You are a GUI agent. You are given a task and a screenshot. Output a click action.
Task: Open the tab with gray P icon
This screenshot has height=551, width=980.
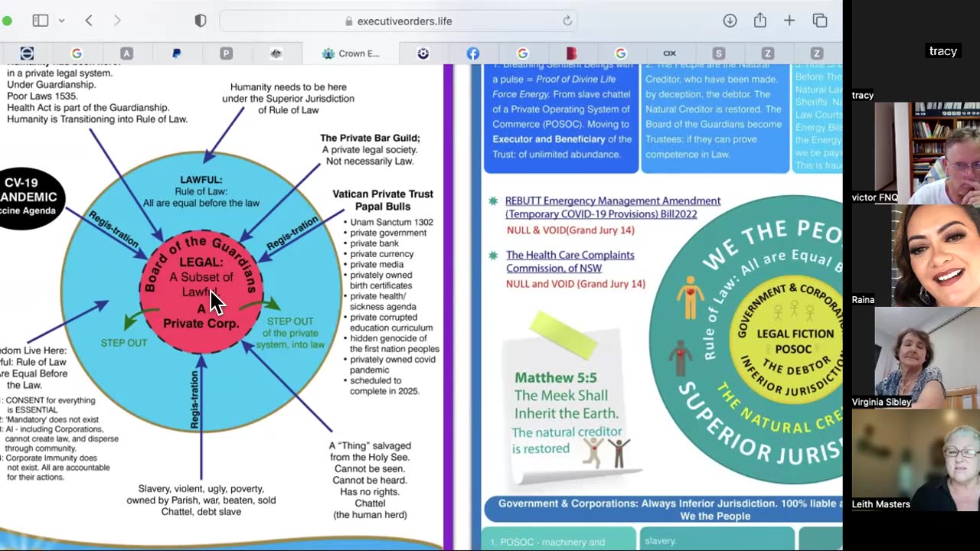226,53
